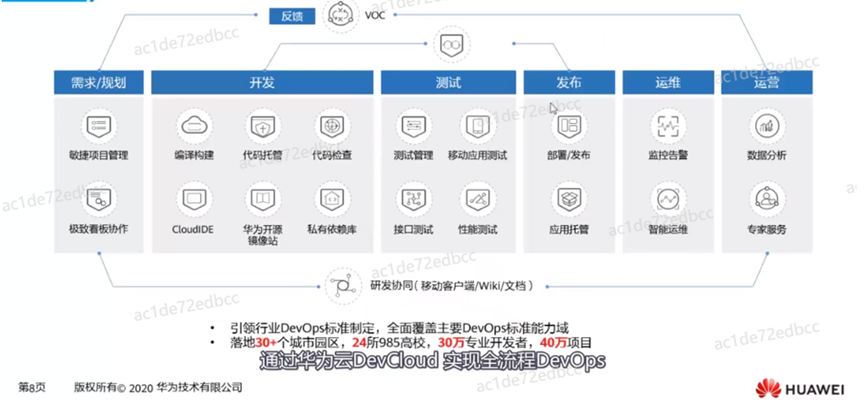Click the 部署/发布 label
This screenshot has width=865, height=403.
[569, 155]
